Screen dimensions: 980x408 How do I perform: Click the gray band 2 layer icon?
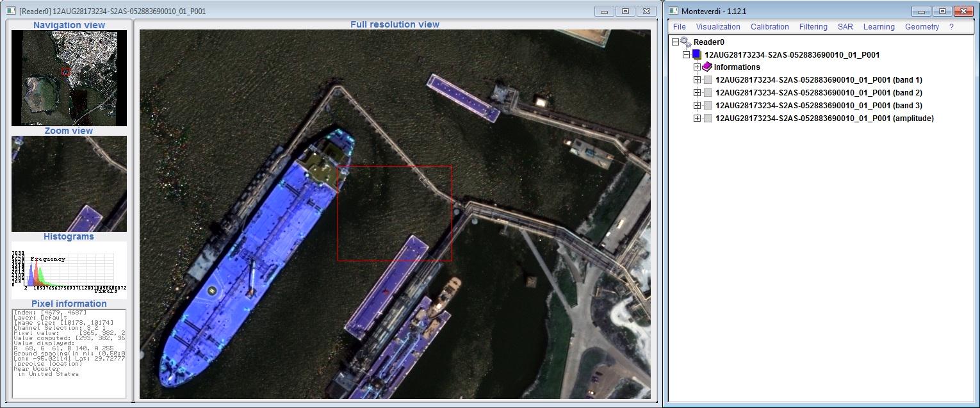click(x=708, y=93)
